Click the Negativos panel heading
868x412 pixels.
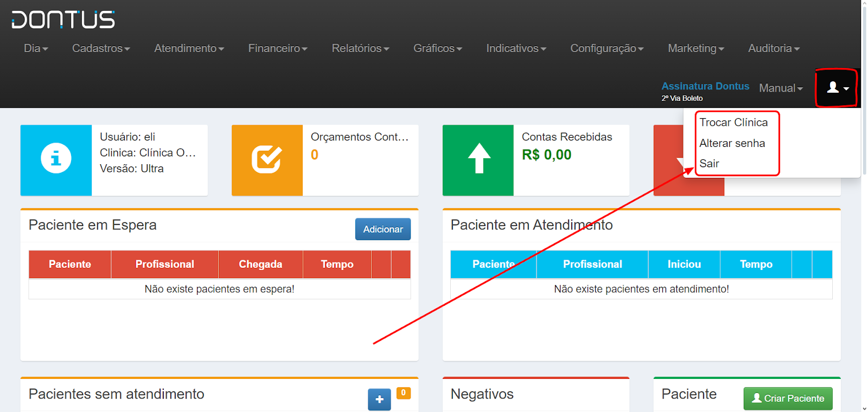click(482, 394)
